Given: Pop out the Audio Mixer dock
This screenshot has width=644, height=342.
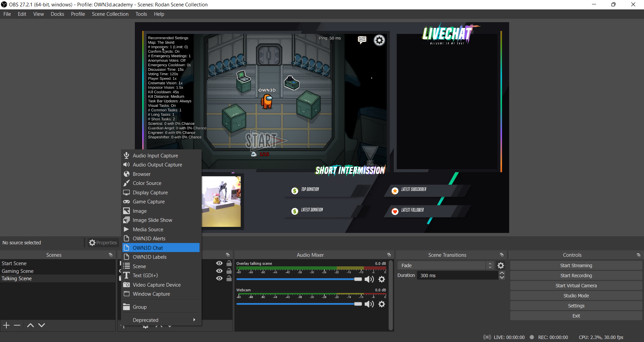Looking at the screenshot, I should (389, 255).
